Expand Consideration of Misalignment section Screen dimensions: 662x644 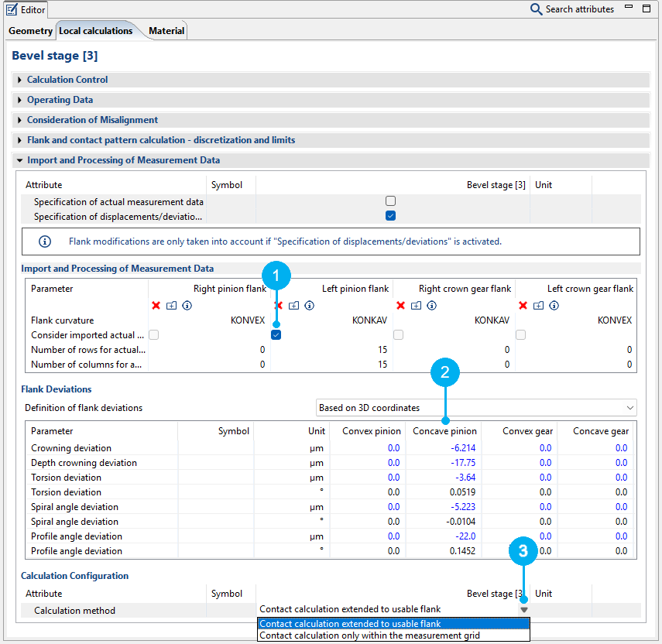tap(19, 120)
